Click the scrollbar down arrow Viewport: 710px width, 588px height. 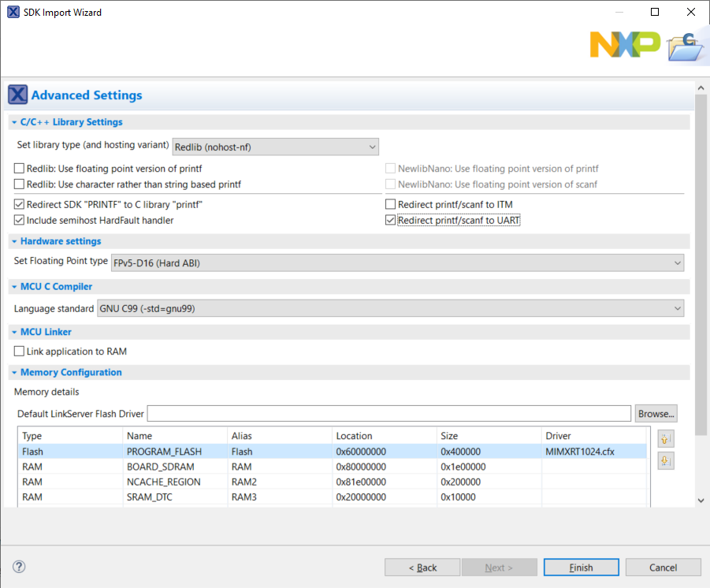[701, 500]
